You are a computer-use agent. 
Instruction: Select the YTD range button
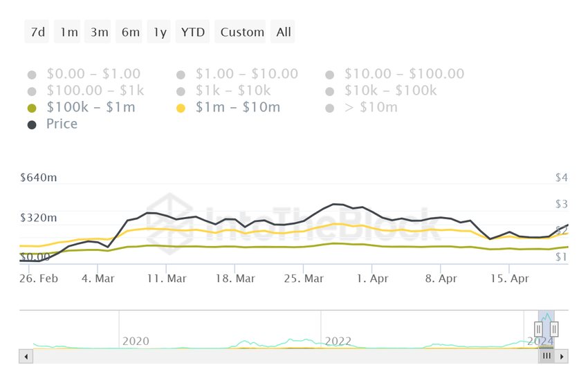(x=193, y=32)
